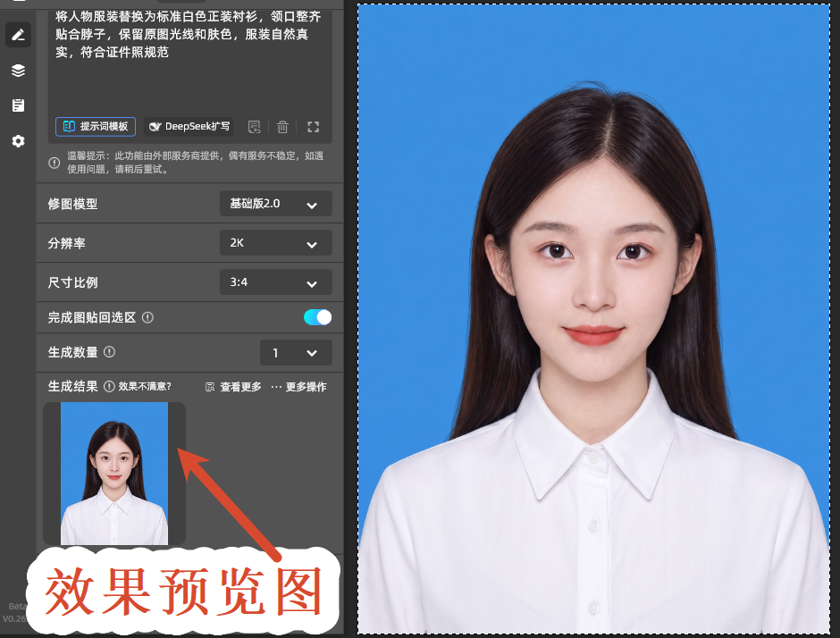Click the 尺寸比例 label text
The image size is (840, 638).
pyautogui.click(x=73, y=282)
